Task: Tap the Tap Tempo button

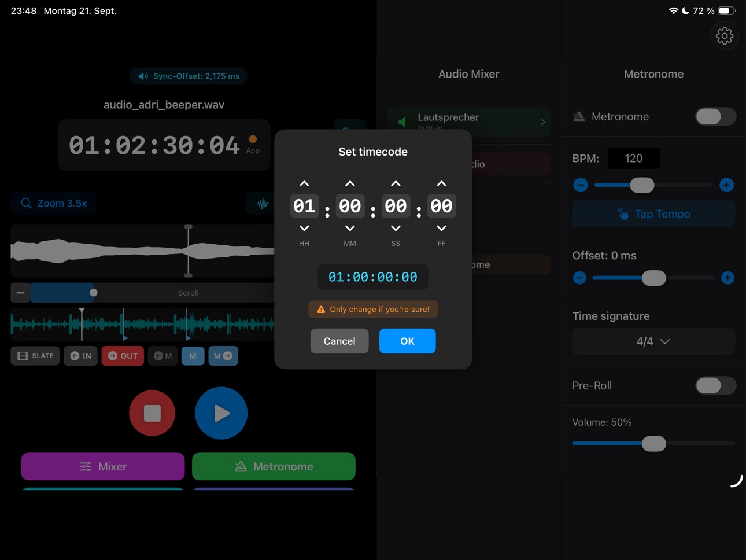Action: [x=653, y=214]
